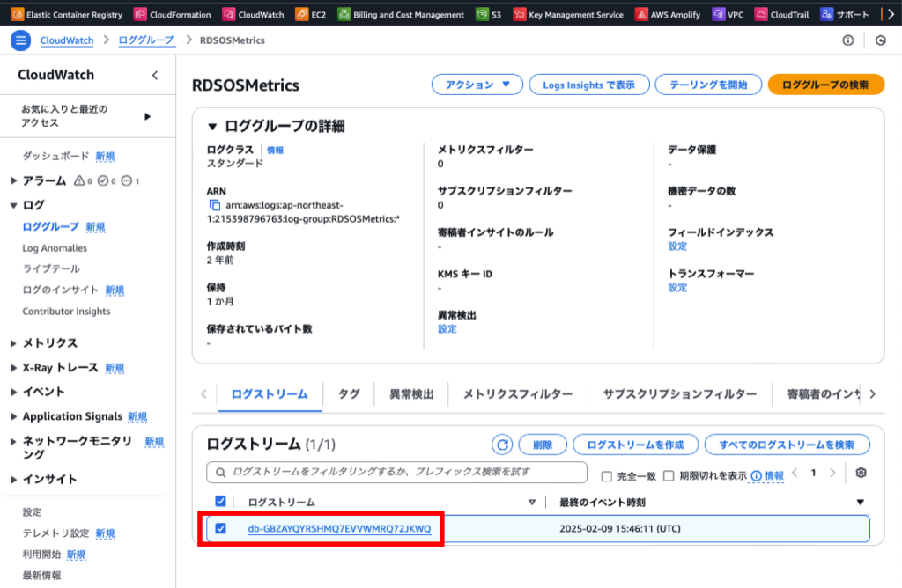This screenshot has width=902, height=588.
Task: Open the EC2 service shortcut
Action: click(311, 15)
